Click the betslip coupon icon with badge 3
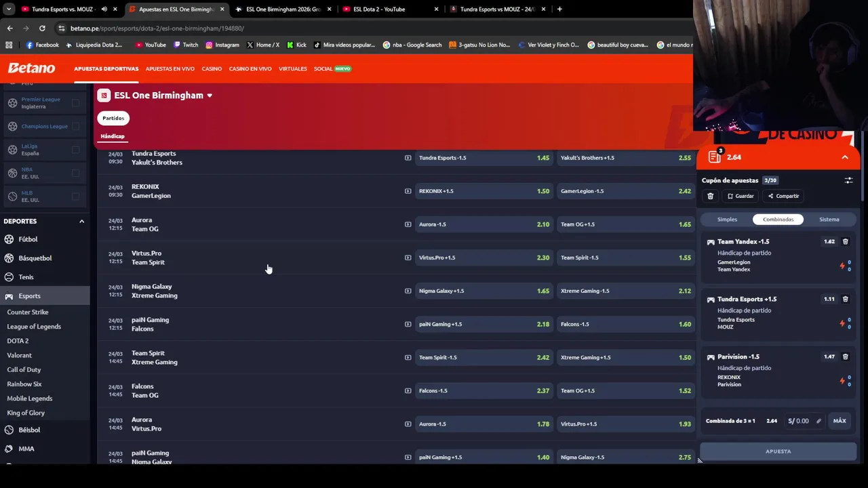The width and height of the screenshot is (868, 488). click(x=715, y=157)
